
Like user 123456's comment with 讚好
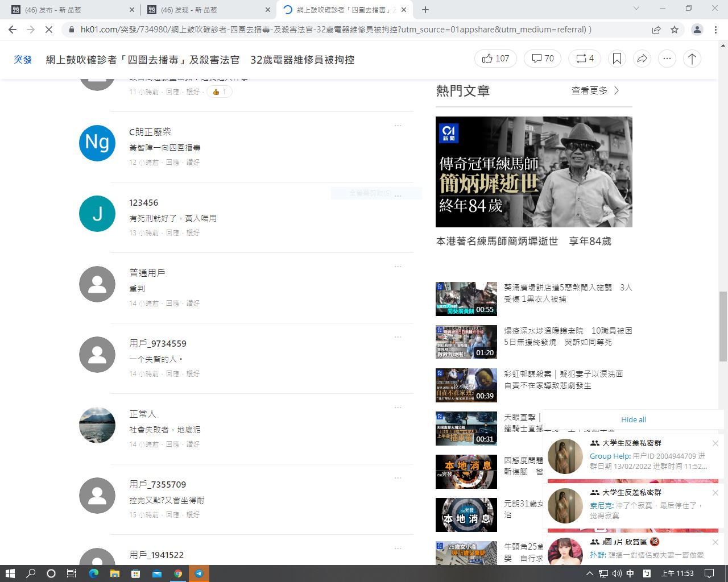pyautogui.click(x=193, y=233)
